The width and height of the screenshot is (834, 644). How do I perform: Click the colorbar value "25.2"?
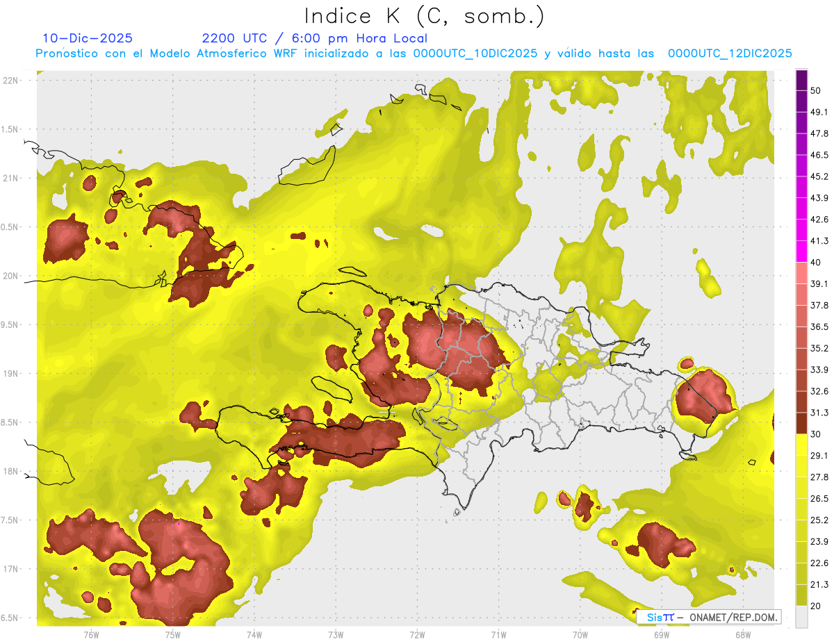point(819,520)
